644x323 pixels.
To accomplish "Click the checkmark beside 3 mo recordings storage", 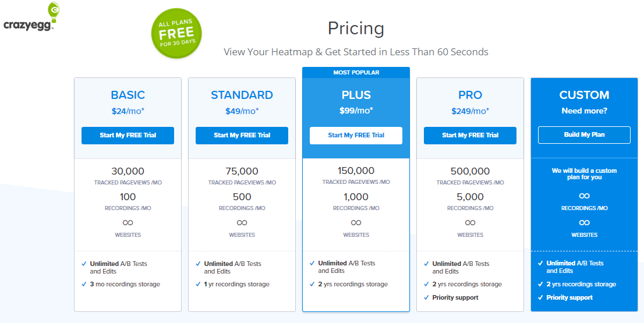I will (x=84, y=284).
